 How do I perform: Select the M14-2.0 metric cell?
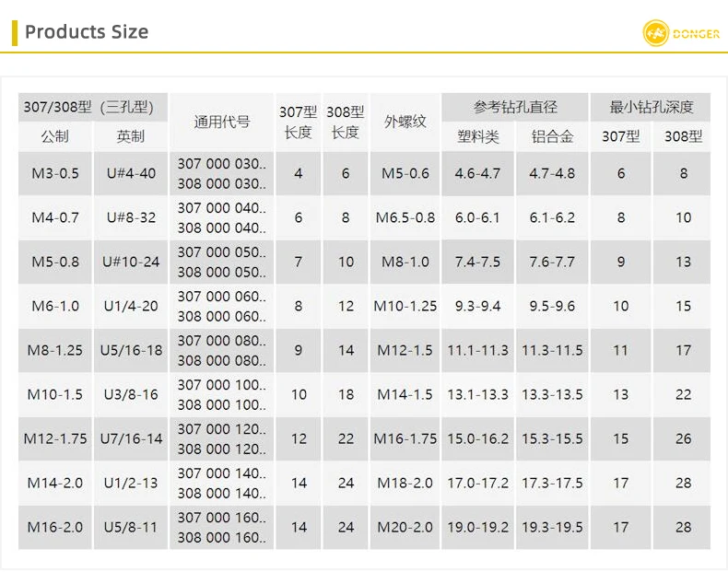55,483
